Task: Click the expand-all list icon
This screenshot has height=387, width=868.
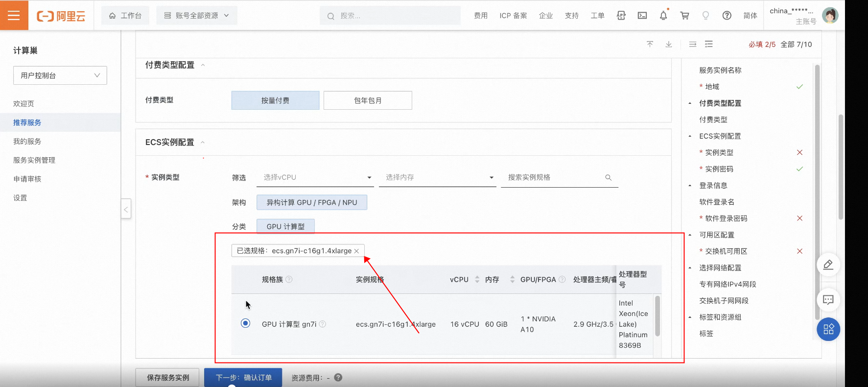Action: 709,44
